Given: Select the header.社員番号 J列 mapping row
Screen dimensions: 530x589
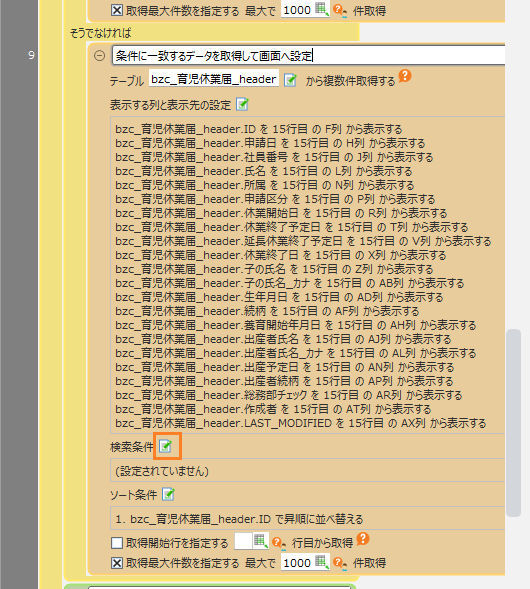Looking at the screenshot, I should [x=274, y=157].
